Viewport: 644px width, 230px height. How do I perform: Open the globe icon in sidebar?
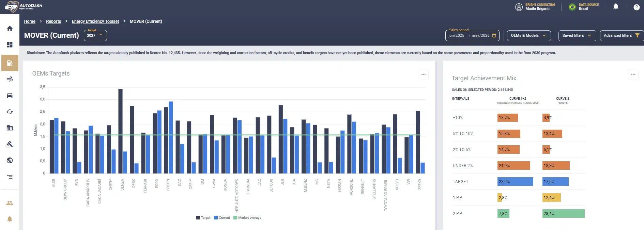point(10,161)
